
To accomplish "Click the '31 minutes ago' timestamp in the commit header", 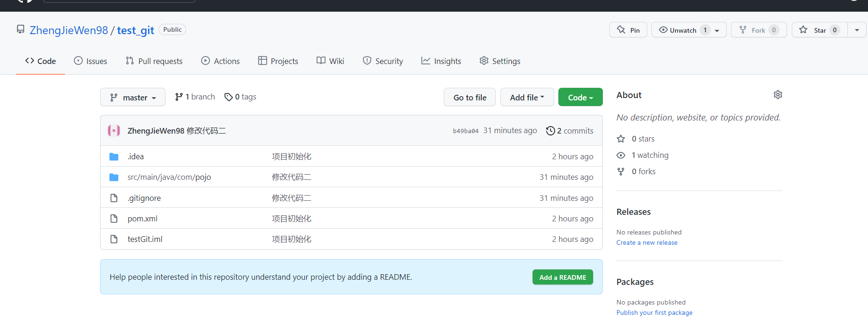I will (510, 131).
